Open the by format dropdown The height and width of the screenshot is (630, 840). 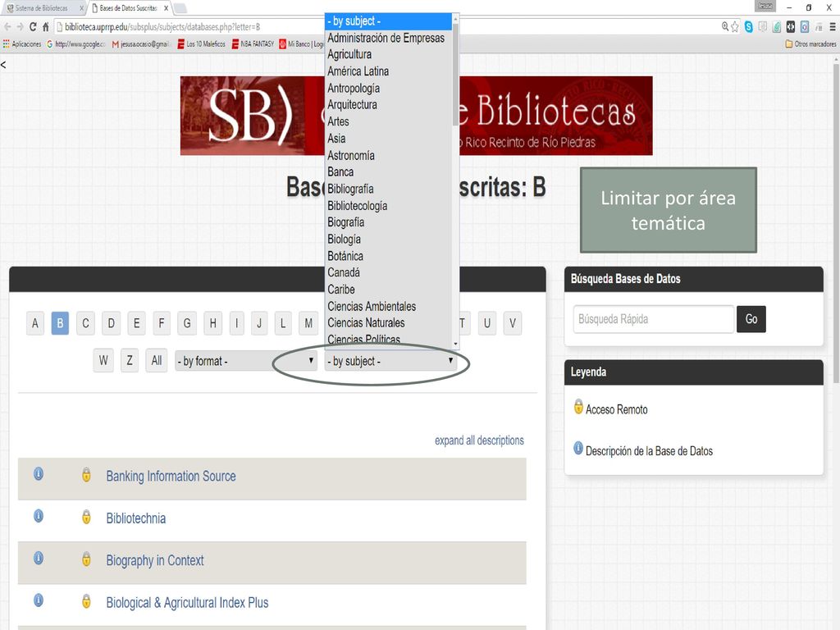246,361
